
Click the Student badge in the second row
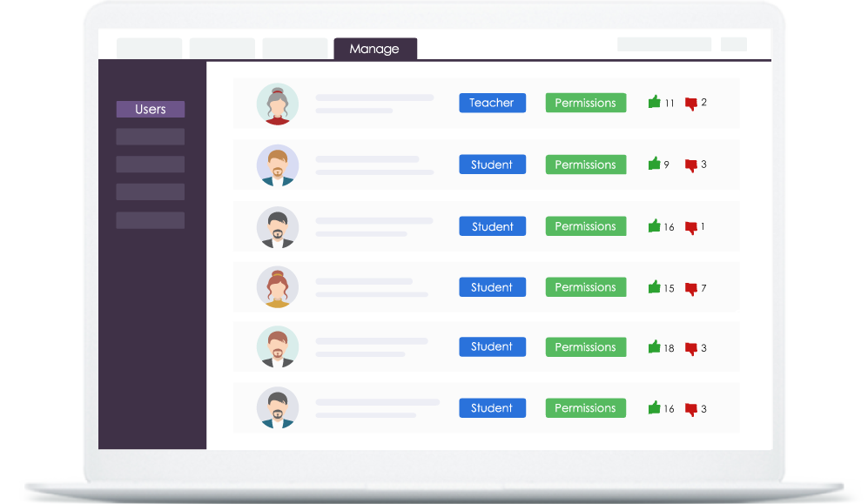(x=492, y=165)
